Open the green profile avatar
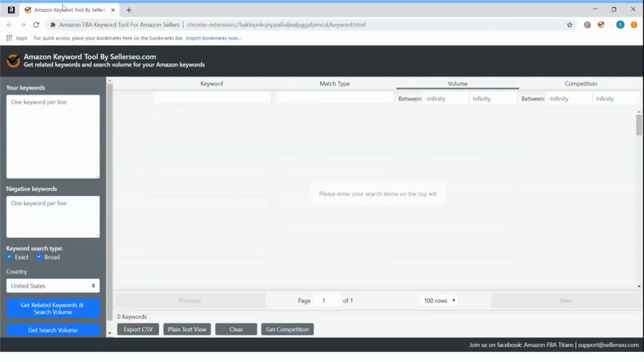 (x=620, y=25)
